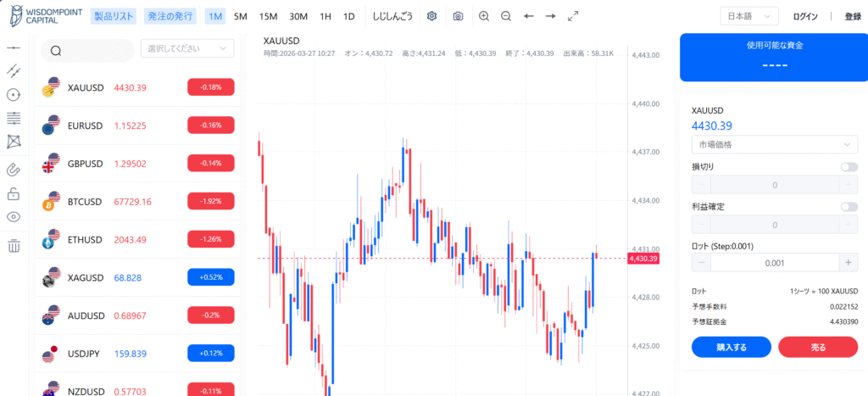Increase take profit with plus button
This screenshot has height=396, width=868.
pos(848,225)
